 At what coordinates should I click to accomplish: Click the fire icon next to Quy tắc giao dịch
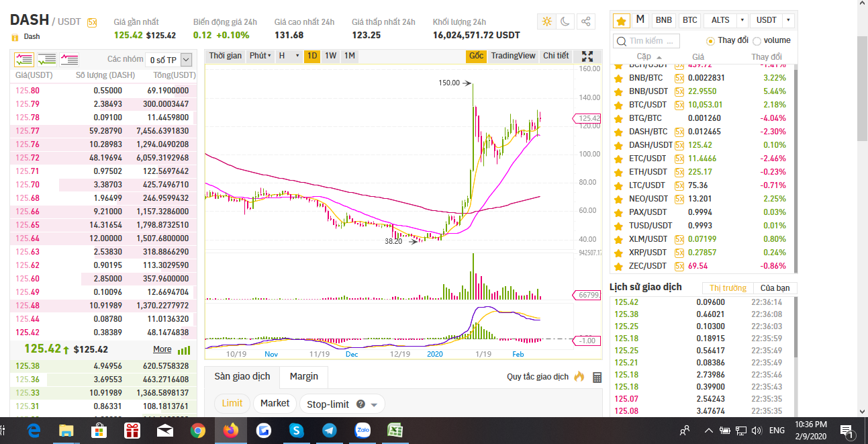click(579, 376)
